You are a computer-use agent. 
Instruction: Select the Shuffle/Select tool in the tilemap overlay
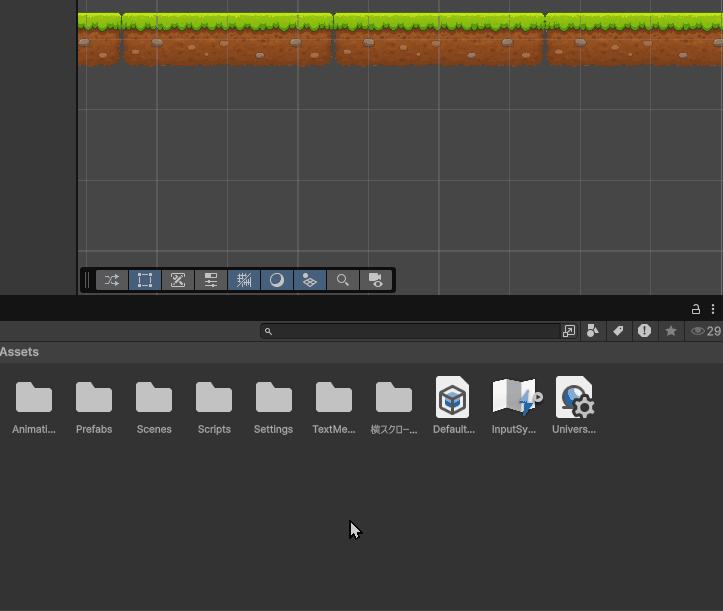(x=112, y=280)
